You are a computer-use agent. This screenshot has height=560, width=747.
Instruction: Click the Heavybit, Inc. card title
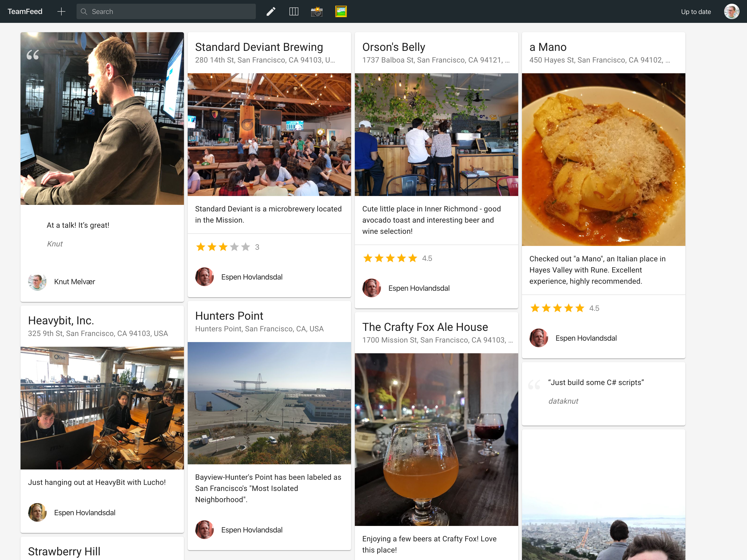61,320
